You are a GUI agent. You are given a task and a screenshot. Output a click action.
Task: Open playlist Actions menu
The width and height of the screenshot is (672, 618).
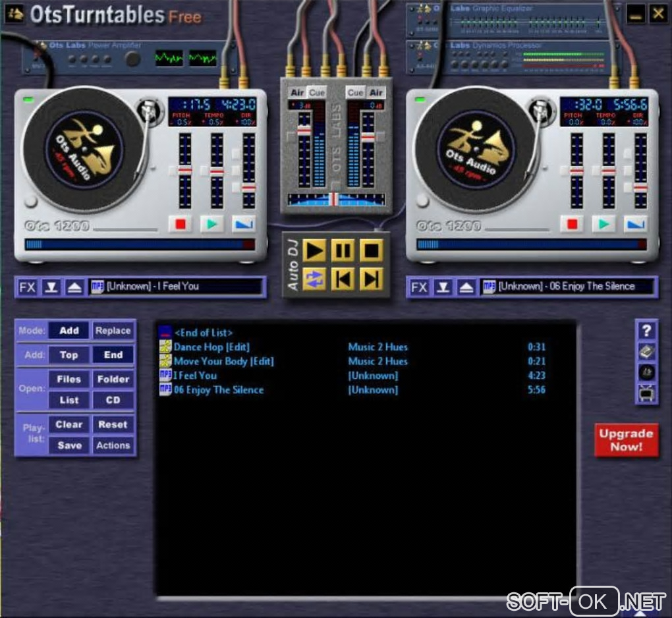113,445
